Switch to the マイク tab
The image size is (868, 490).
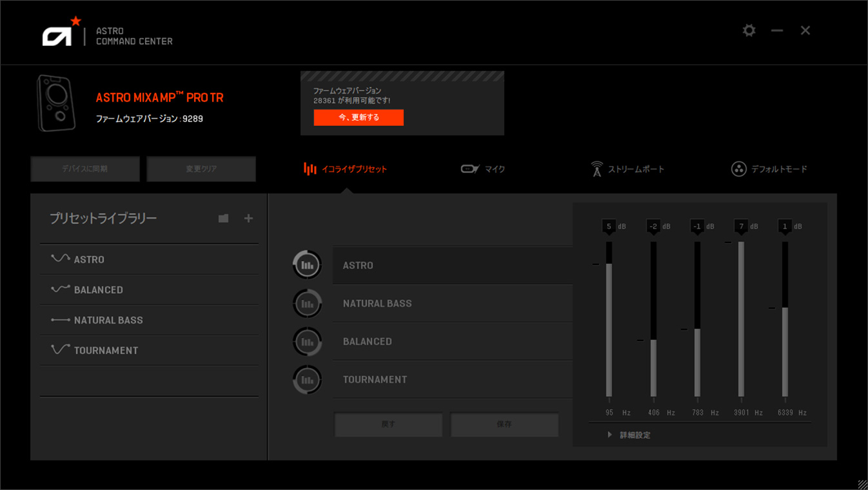coord(483,169)
